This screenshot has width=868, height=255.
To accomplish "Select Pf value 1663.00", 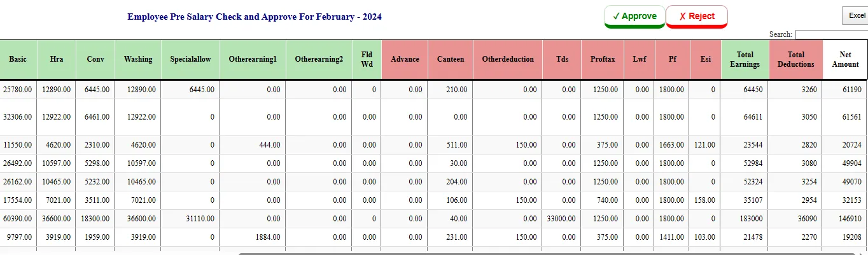I will [672, 145].
